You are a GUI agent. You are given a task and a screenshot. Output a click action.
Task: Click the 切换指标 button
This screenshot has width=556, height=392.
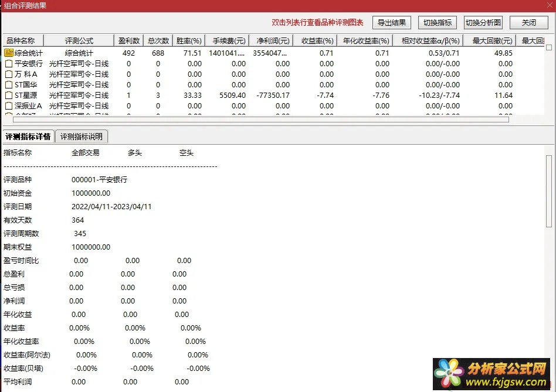(x=437, y=23)
